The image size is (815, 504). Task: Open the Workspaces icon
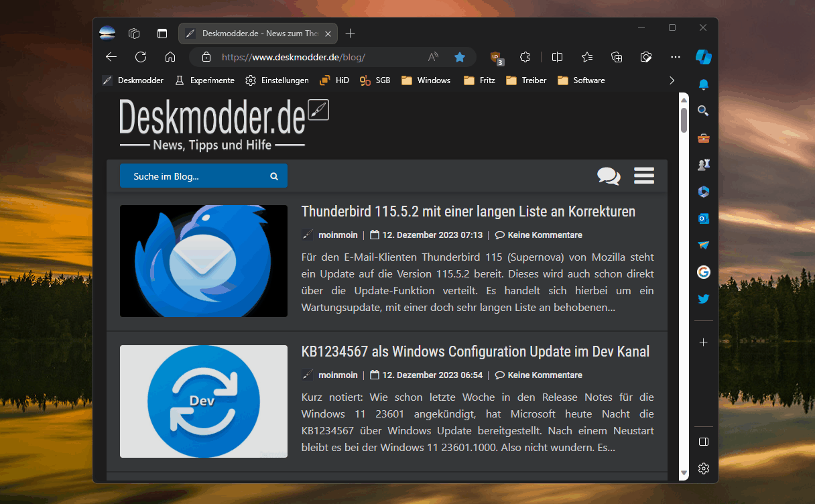pyautogui.click(x=134, y=34)
